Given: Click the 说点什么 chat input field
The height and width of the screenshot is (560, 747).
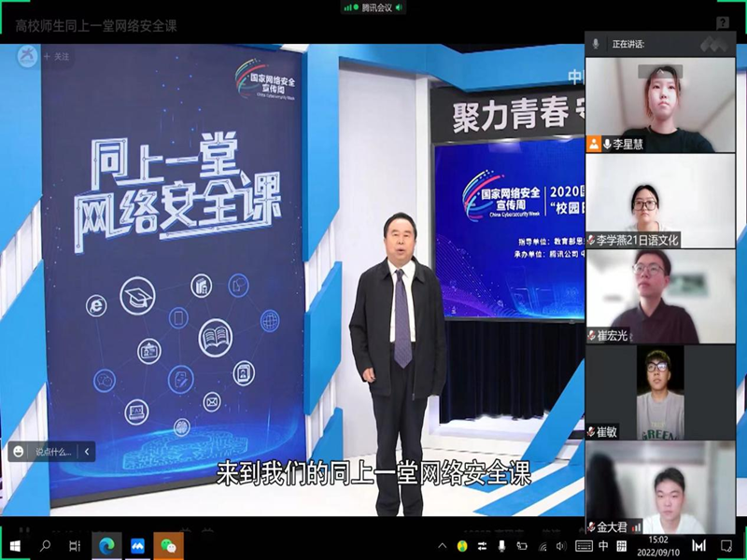Looking at the screenshot, I should click(x=53, y=452).
